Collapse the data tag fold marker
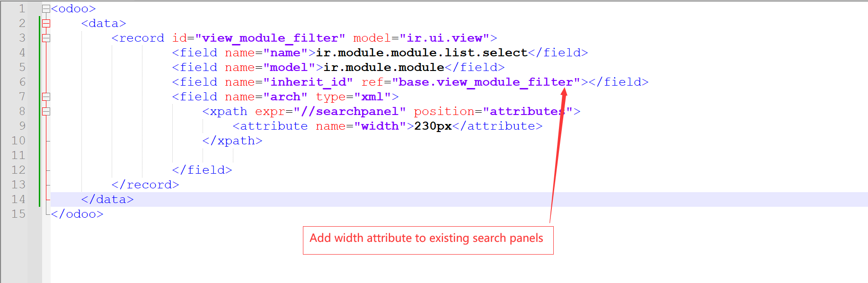Screen dimensions: 868x283 tap(46, 23)
